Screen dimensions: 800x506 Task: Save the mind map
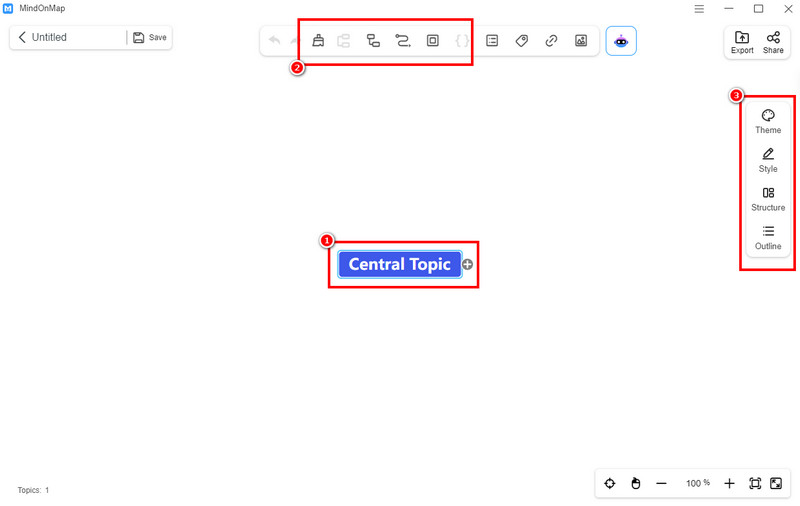point(149,37)
